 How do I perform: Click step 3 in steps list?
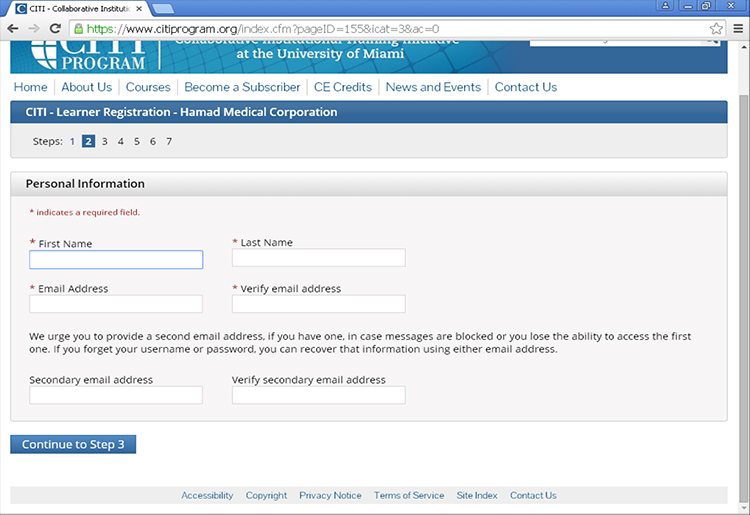pos(105,141)
